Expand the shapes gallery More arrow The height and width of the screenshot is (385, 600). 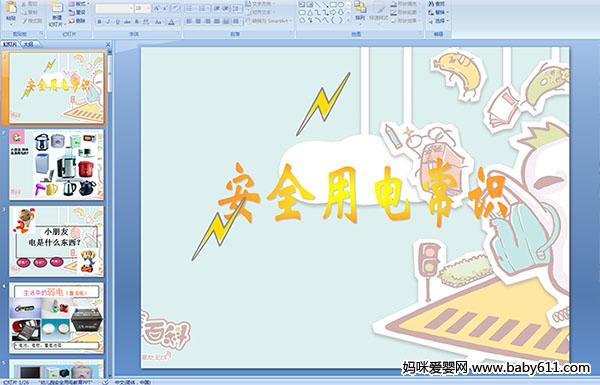point(349,20)
